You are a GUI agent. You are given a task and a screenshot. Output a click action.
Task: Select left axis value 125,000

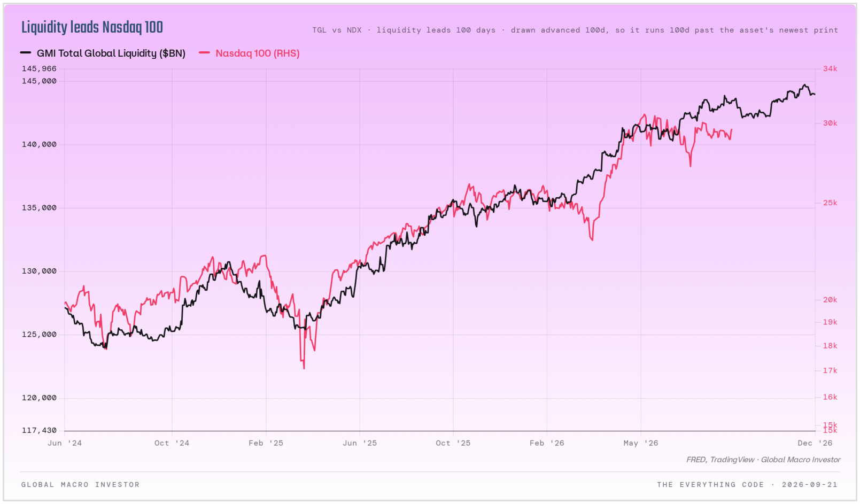pos(39,335)
